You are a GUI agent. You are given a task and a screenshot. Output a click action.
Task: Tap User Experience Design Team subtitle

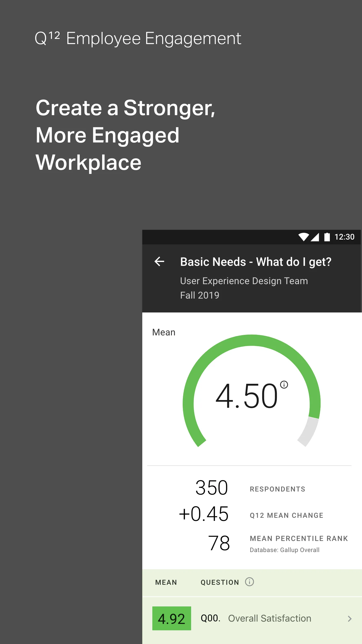pos(244,281)
